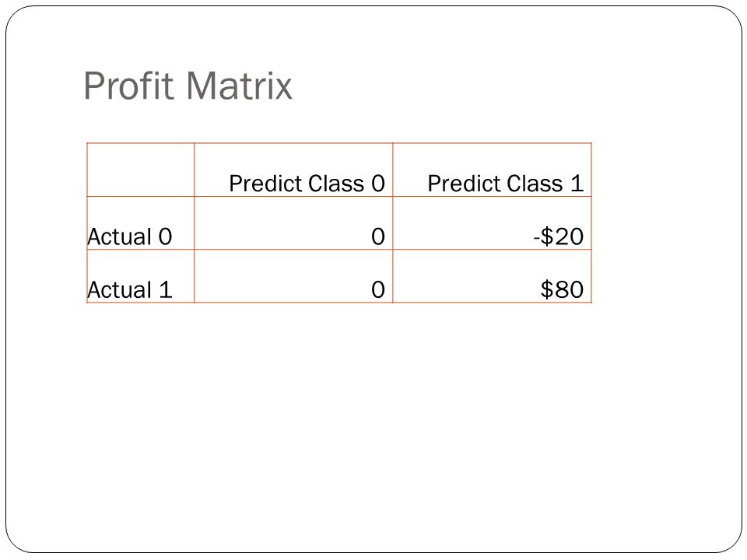
Task: Select the empty top-left table cell
Action: (141, 170)
